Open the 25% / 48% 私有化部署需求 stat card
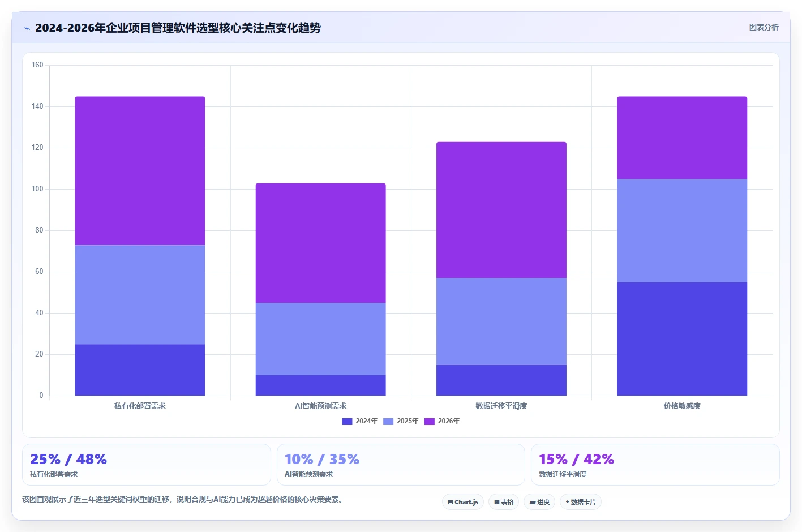 tap(147, 465)
